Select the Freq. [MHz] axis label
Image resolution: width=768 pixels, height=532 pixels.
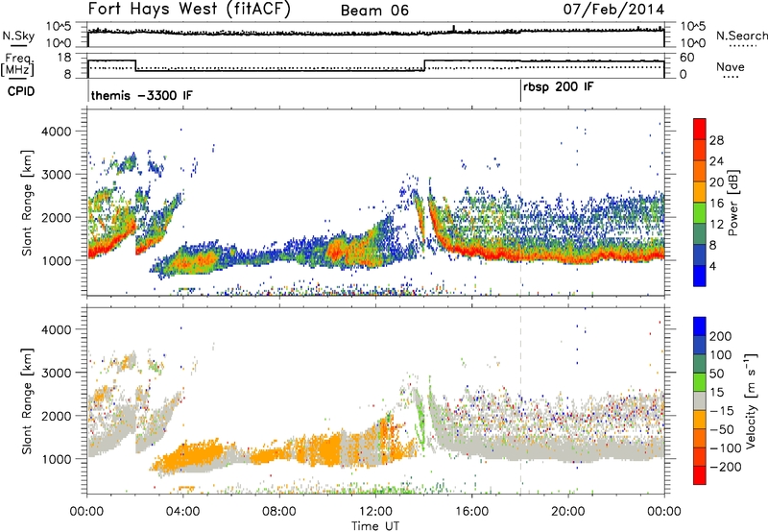(x=17, y=65)
